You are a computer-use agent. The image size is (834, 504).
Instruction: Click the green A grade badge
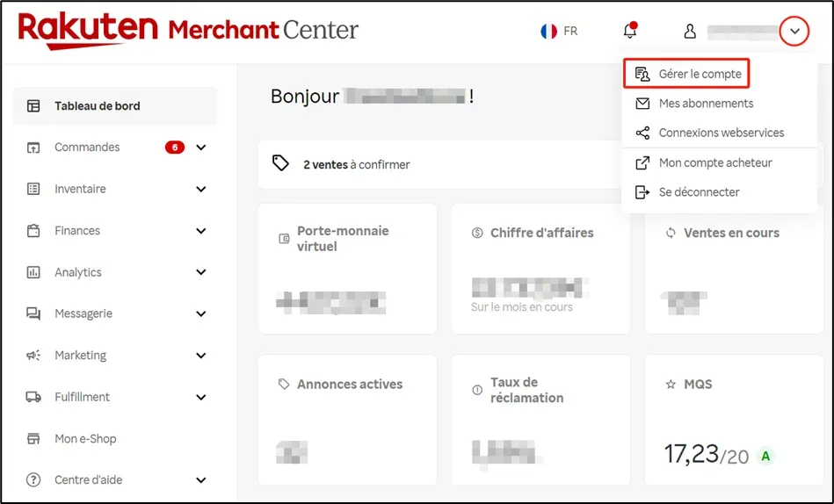click(x=765, y=457)
